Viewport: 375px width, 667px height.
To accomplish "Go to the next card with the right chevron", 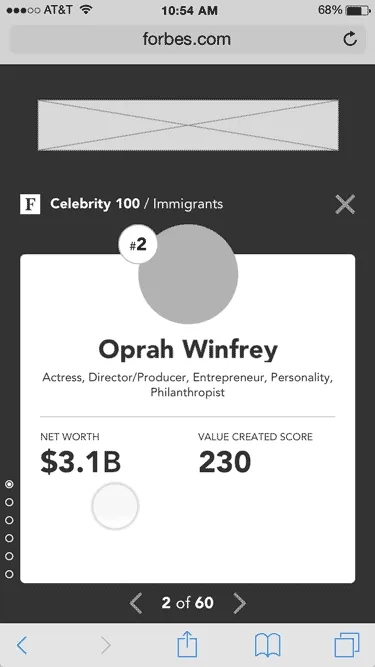I will coord(239,603).
